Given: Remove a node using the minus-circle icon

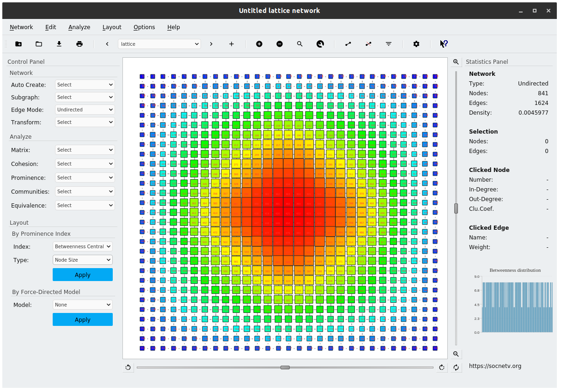Looking at the screenshot, I should pos(280,44).
